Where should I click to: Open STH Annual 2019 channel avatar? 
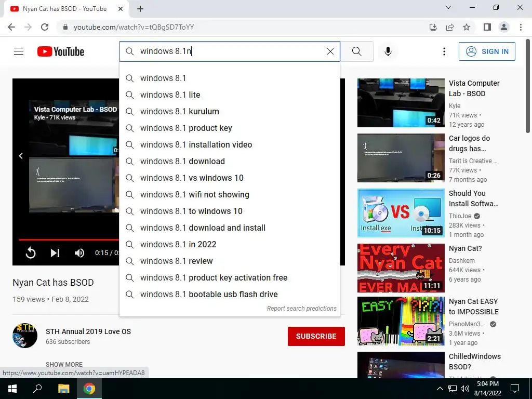tap(25, 336)
